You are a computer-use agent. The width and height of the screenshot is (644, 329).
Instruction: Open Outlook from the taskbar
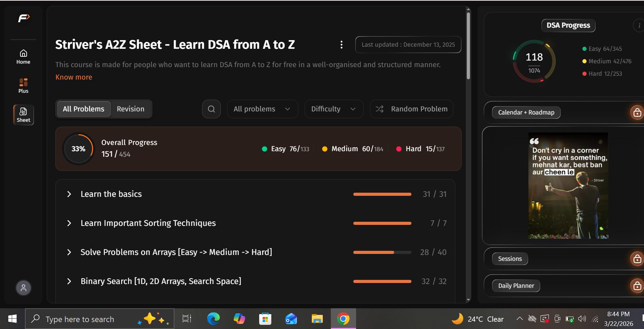(x=291, y=319)
